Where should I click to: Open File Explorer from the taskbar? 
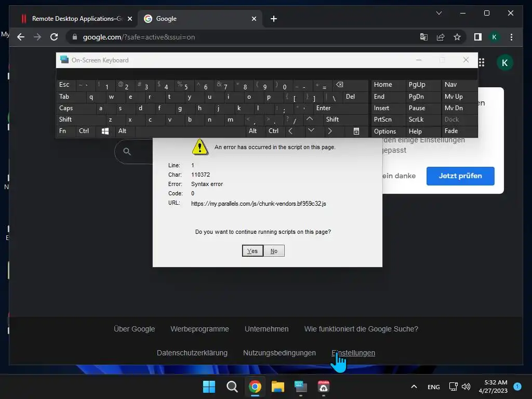(x=277, y=387)
